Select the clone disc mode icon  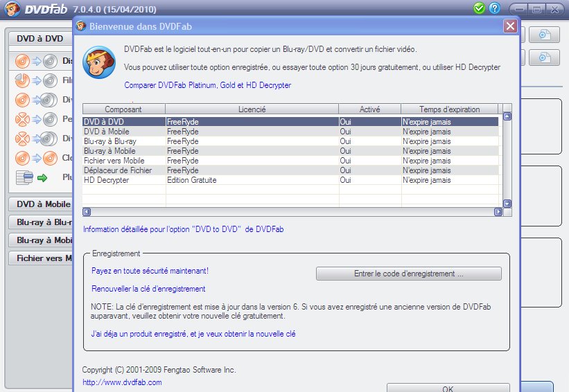(x=36, y=158)
